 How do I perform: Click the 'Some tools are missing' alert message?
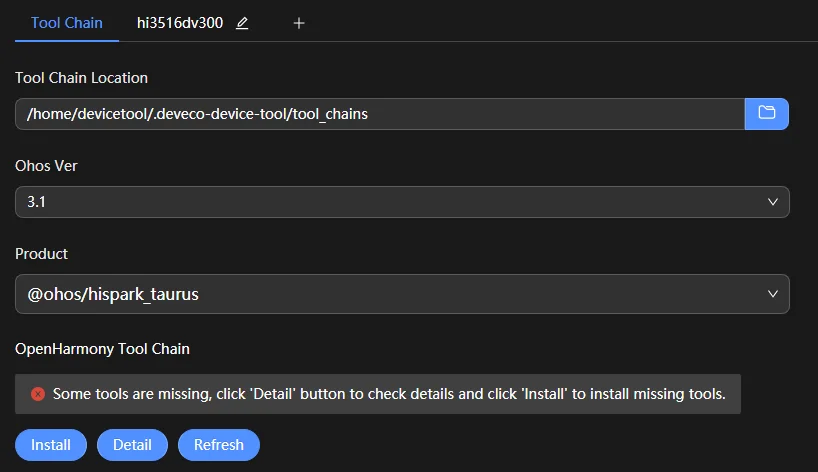click(389, 394)
